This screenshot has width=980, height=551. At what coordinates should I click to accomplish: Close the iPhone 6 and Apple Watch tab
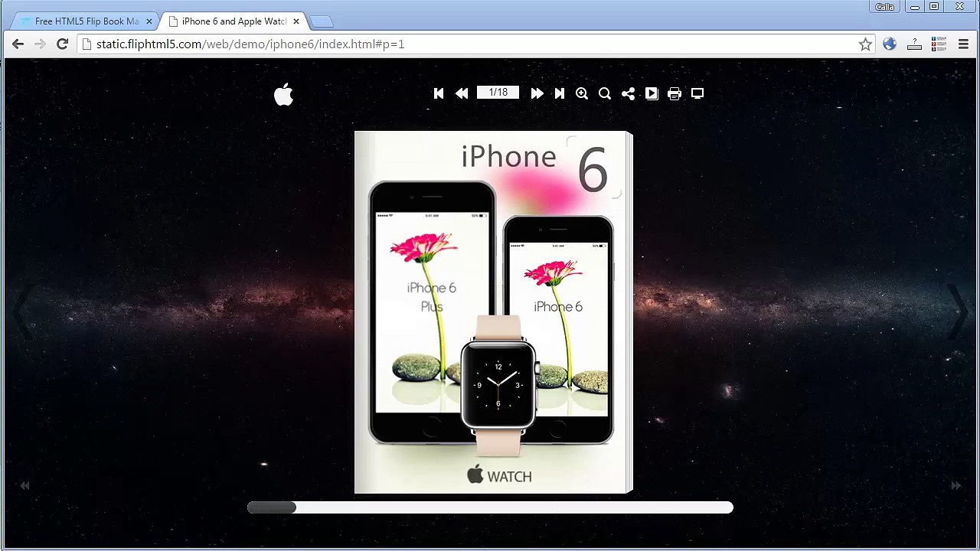point(296,21)
